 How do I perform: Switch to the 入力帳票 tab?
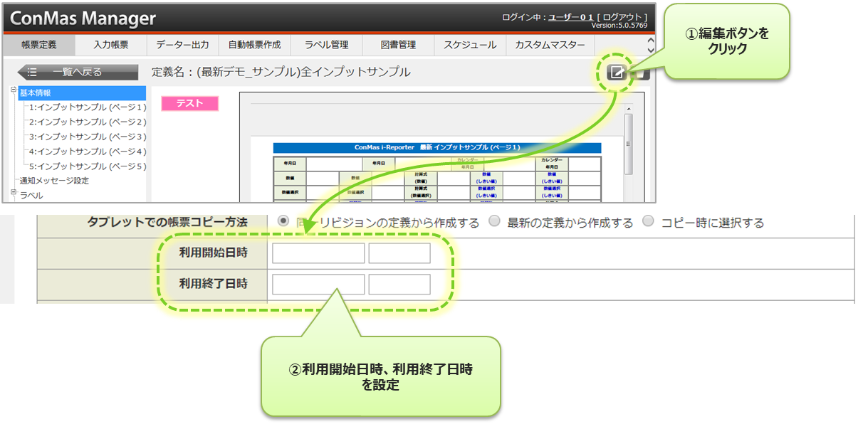(111, 45)
